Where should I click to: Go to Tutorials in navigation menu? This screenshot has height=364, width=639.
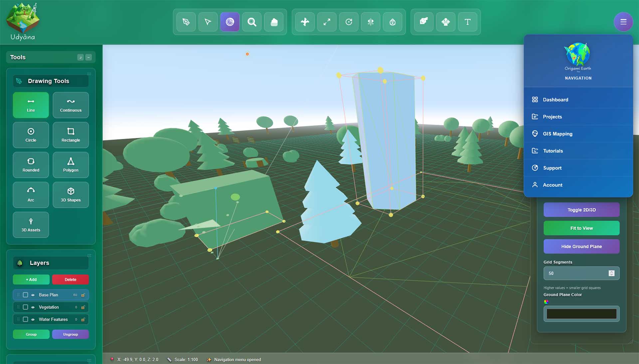pyautogui.click(x=553, y=151)
